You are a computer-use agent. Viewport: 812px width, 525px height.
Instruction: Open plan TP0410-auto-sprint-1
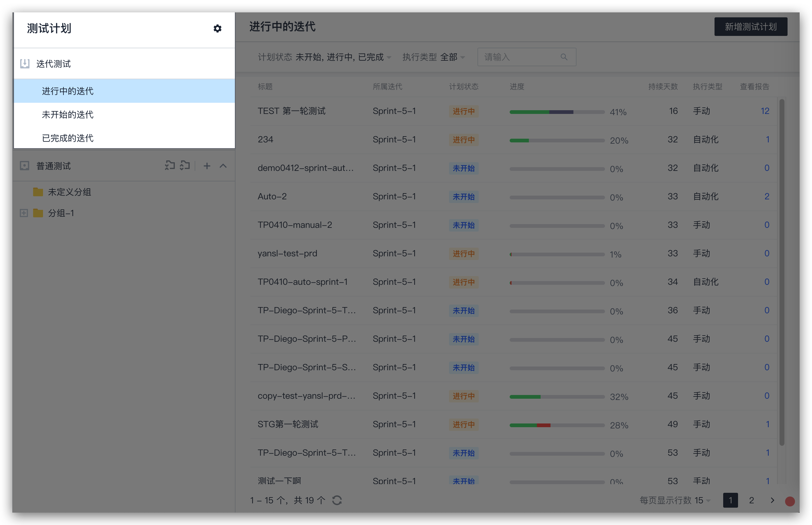tap(303, 282)
